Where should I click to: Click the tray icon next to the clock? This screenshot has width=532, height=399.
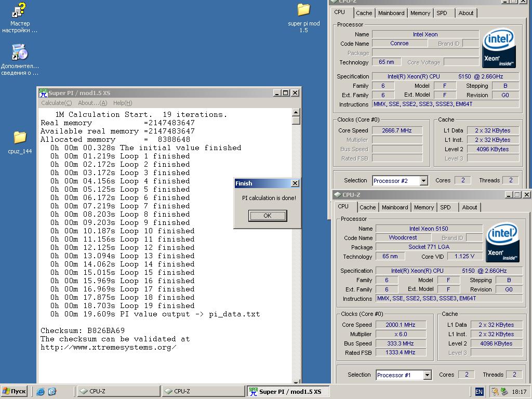[504, 392]
